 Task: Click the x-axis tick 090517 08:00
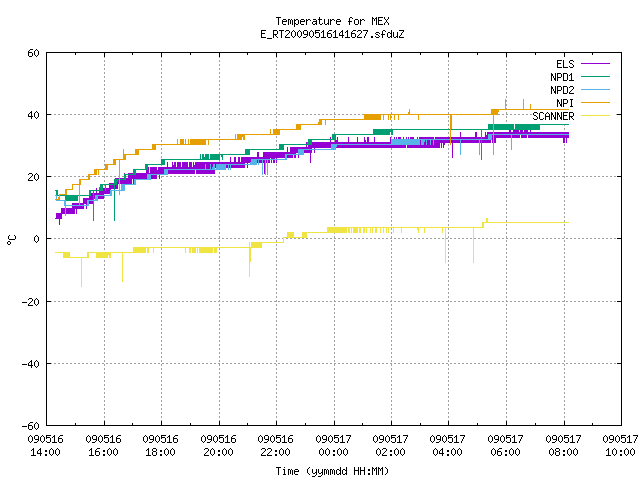click(x=564, y=446)
